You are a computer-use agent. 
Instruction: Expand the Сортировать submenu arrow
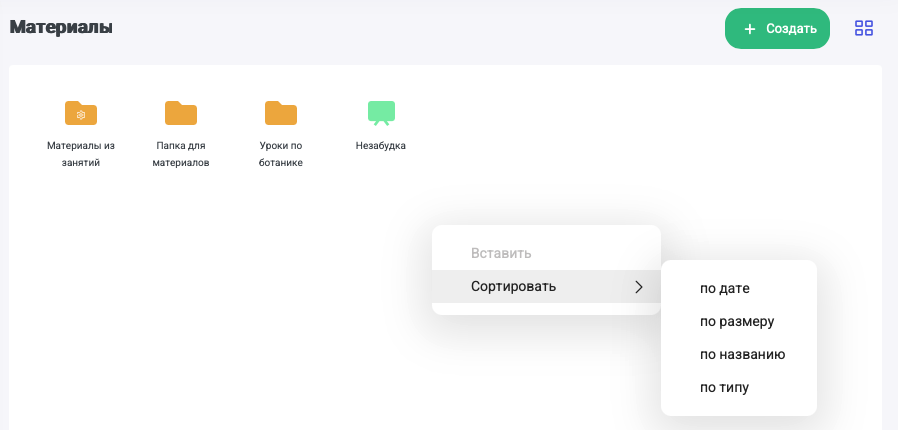[x=639, y=287]
